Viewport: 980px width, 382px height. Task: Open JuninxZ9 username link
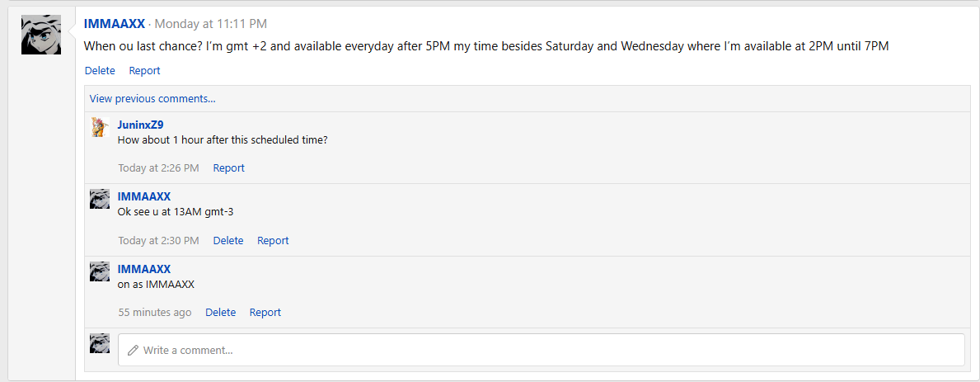coord(140,125)
